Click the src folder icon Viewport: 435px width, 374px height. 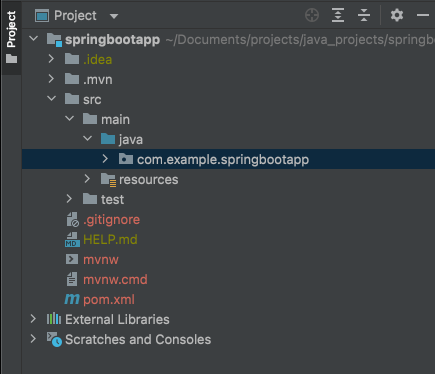pos(72,99)
